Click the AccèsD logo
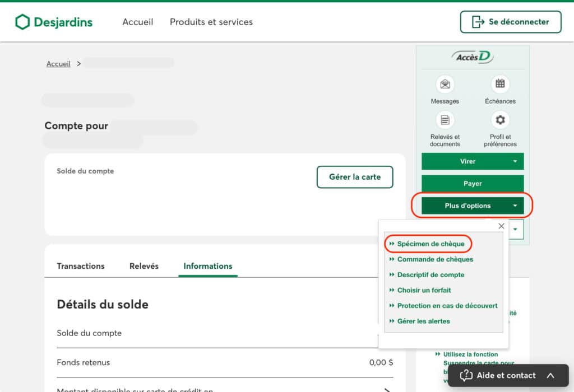574x392 pixels. click(472, 57)
